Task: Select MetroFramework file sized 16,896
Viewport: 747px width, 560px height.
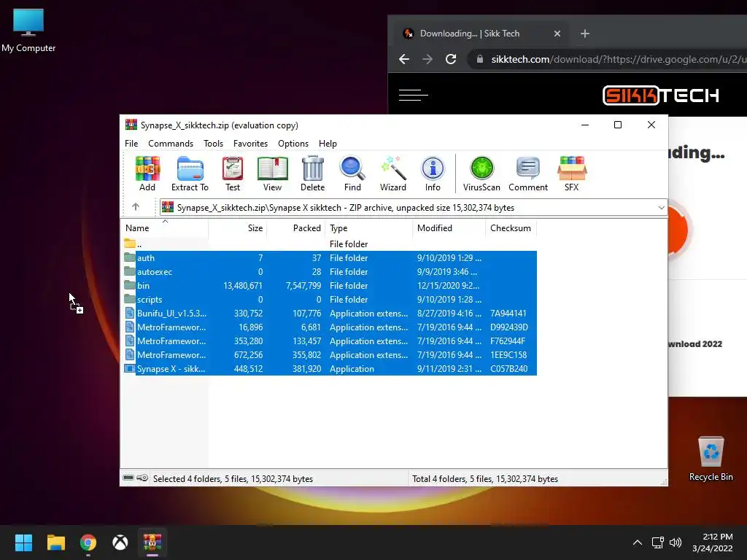Action: pos(329,327)
